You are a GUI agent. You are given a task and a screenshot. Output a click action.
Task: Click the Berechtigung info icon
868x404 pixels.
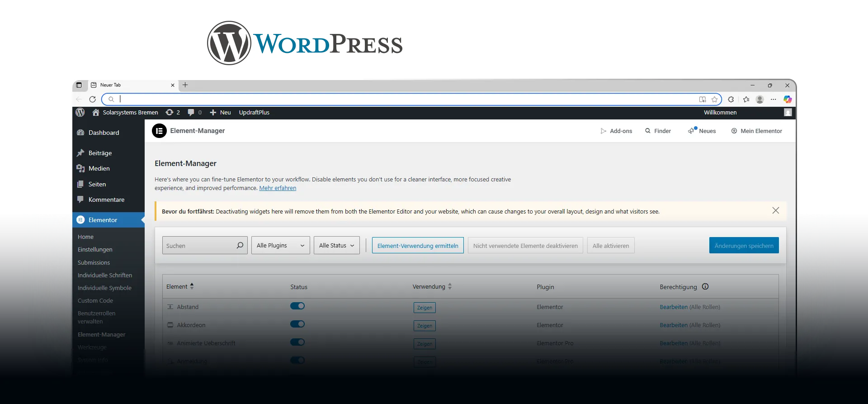pos(705,286)
